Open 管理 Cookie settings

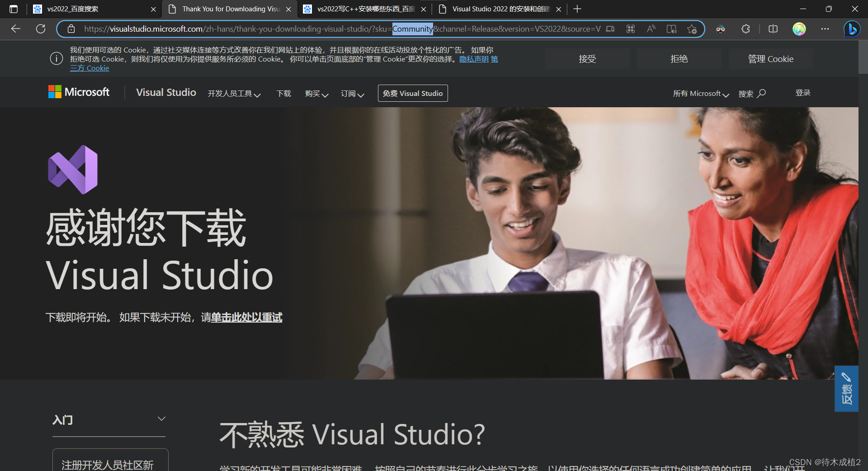point(771,59)
